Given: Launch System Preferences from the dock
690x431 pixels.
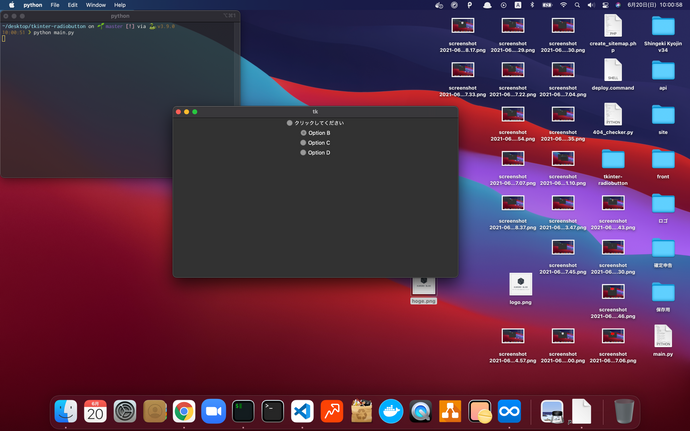Looking at the screenshot, I should 125,411.
